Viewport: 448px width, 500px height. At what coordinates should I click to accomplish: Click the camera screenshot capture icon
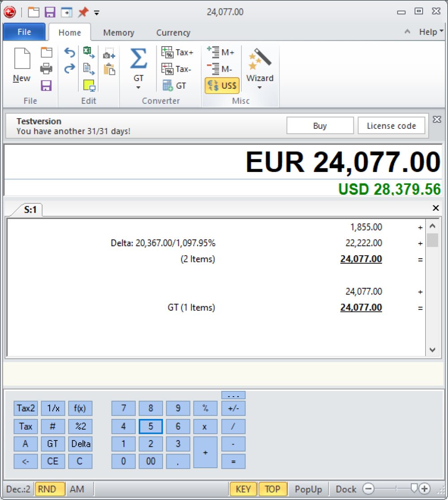109,54
